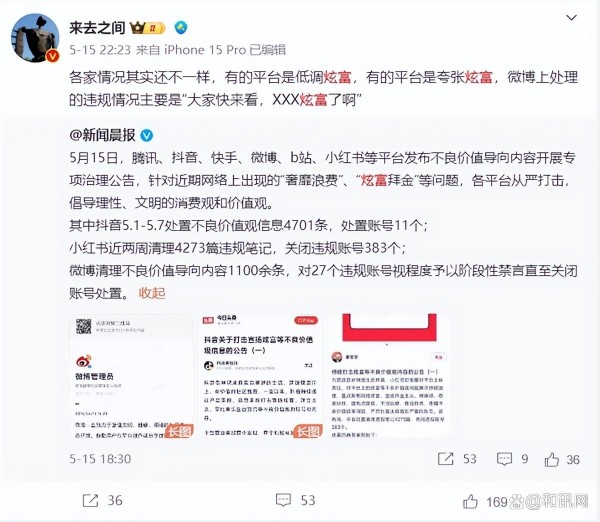
Task: Open 来去之间 profile avatar
Action: 35,38
